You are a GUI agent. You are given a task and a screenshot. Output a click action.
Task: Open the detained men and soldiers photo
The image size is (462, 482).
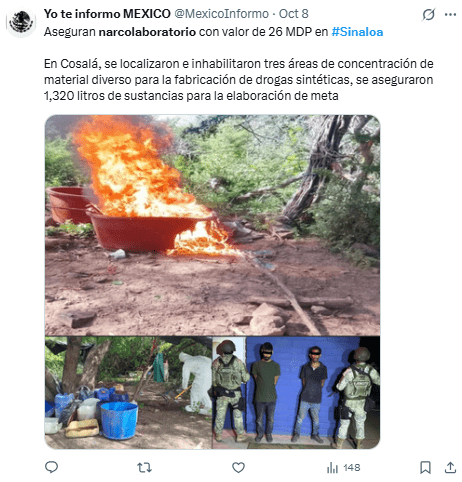click(296, 392)
